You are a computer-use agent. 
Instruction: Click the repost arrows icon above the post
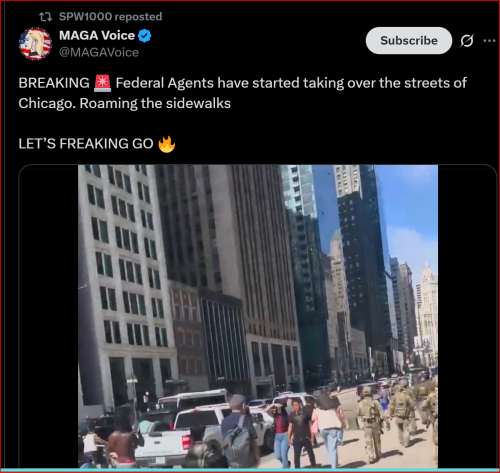pos(45,17)
